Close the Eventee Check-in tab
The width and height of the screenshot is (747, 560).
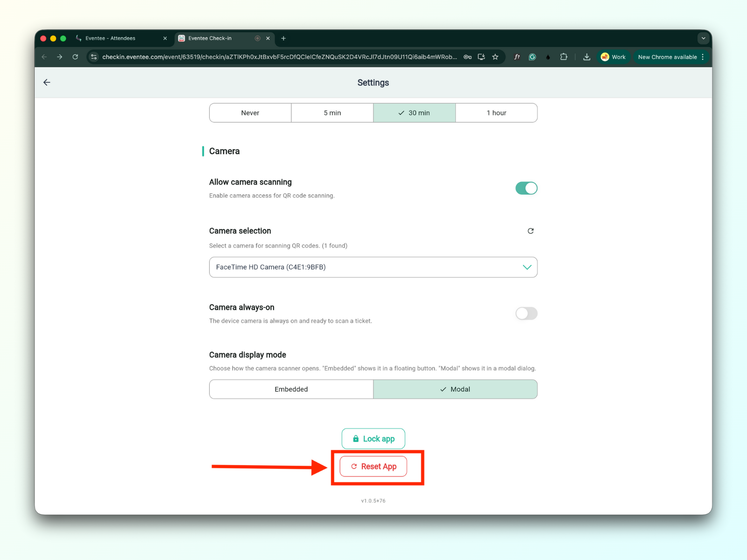click(x=268, y=38)
